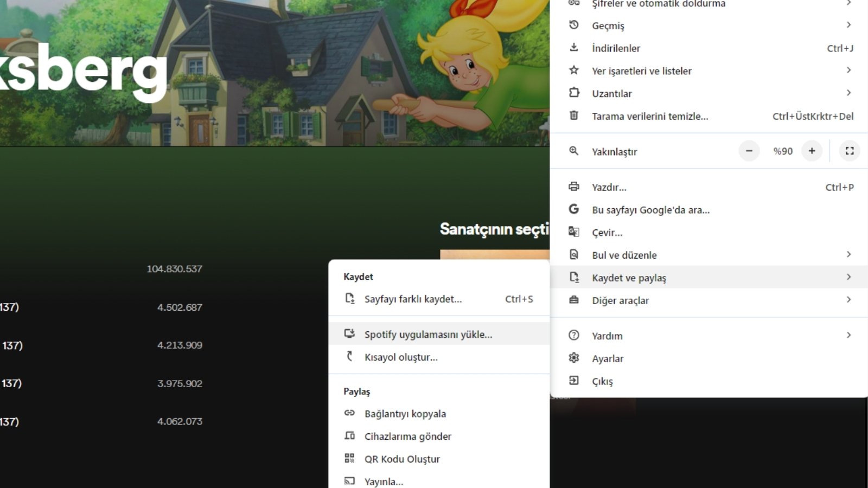The image size is (868, 488).
Task: Click the question mark icon beside Yardım
Action: coord(573,335)
